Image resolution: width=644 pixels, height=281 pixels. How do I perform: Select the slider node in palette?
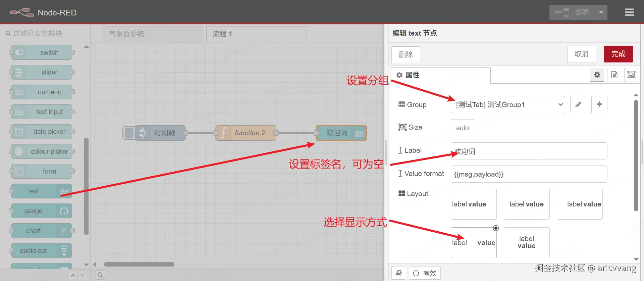tap(42, 72)
